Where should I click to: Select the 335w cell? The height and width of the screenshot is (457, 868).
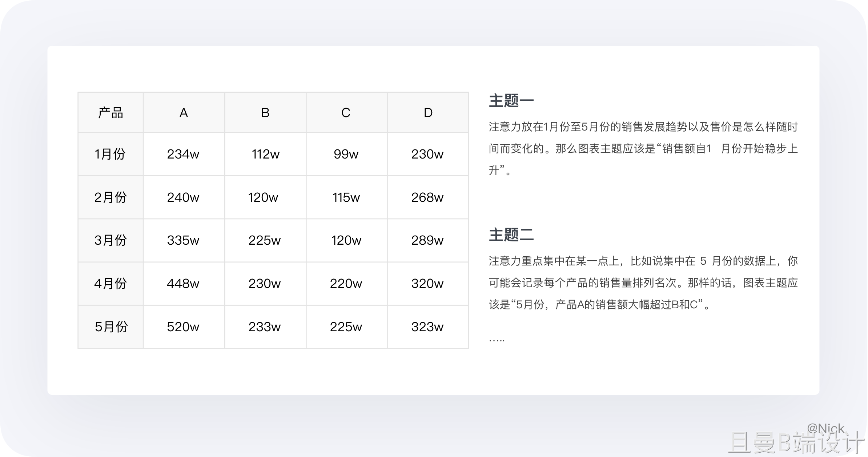coord(184,240)
